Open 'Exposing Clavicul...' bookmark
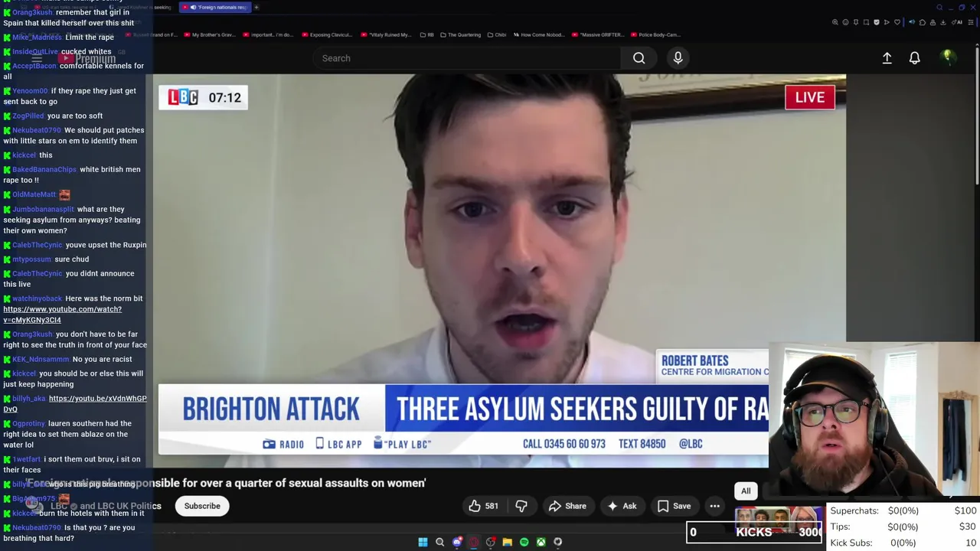The width and height of the screenshot is (980, 551). click(327, 34)
